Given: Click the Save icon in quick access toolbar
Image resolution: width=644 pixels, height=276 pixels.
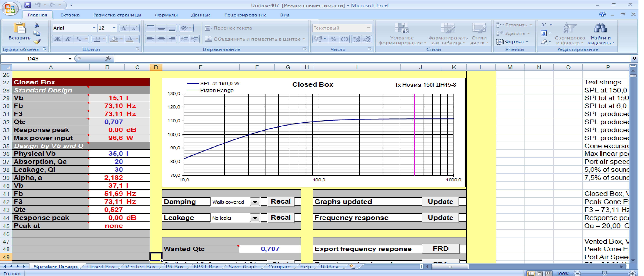Looking at the screenshot, I should (x=28, y=5).
